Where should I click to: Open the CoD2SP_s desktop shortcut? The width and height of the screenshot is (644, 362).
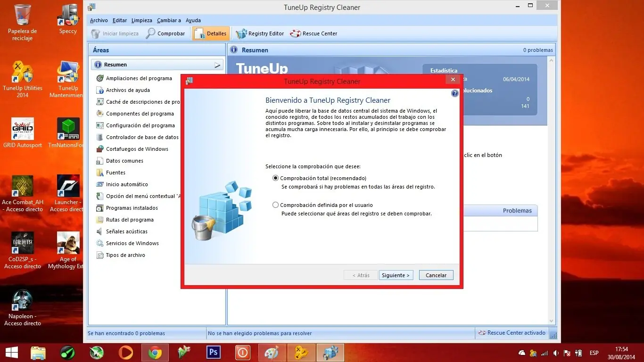point(23,250)
